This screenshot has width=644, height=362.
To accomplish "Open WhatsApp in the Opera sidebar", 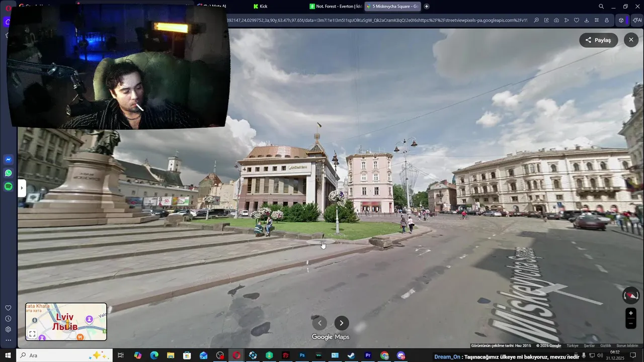I will pos(9,173).
